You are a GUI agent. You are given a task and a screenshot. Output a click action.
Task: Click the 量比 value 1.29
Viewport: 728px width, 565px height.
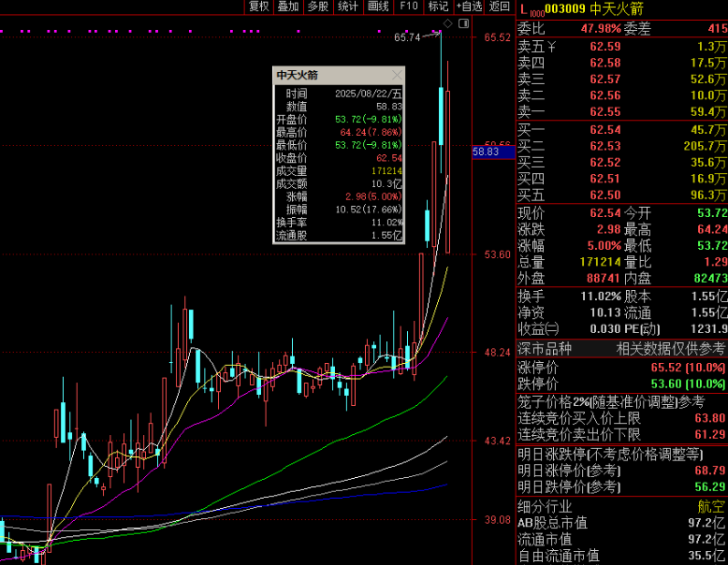point(716,262)
